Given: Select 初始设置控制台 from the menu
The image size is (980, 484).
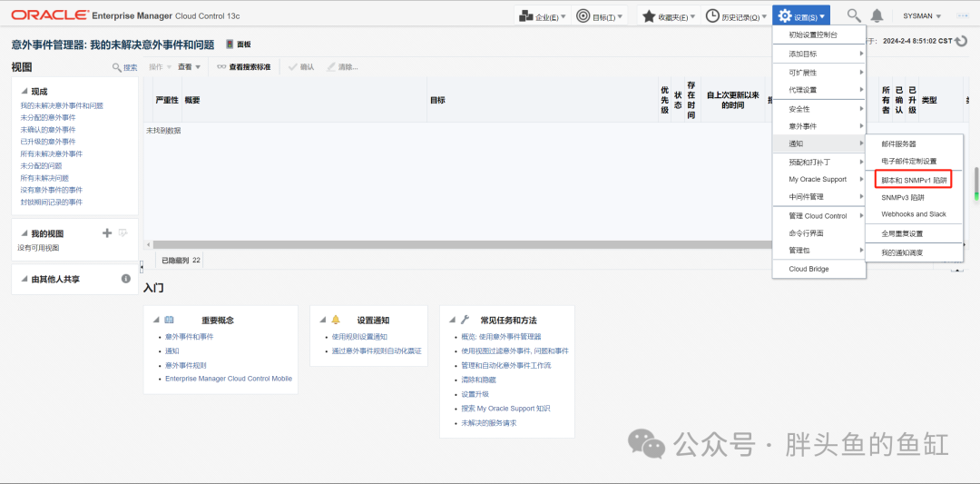Looking at the screenshot, I should pos(818,35).
